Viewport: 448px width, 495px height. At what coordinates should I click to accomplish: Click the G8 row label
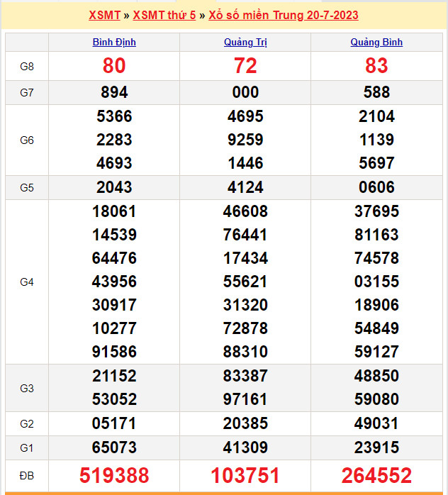(x=27, y=66)
